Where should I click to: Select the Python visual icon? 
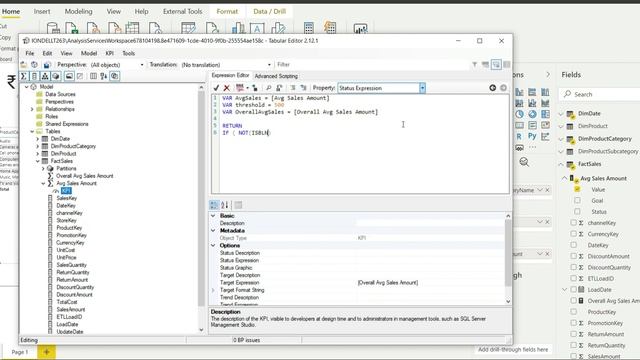point(532,136)
